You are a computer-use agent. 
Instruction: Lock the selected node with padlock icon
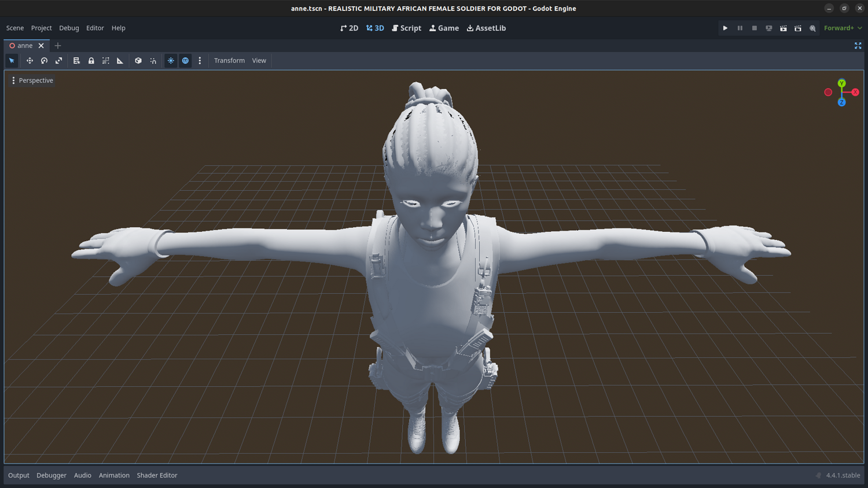[91, 61]
